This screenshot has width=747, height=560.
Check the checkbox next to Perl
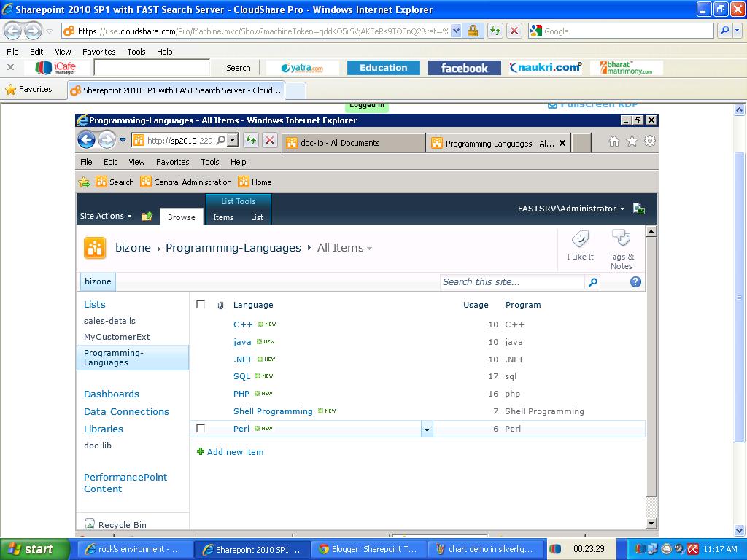coord(201,429)
